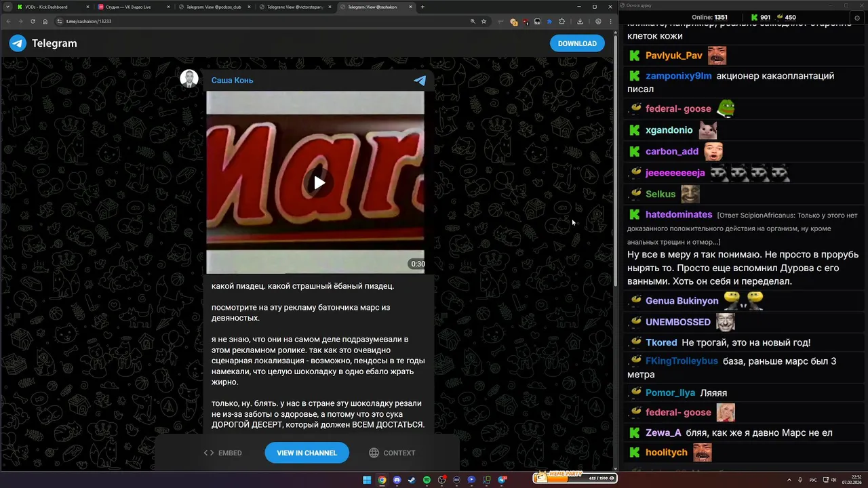Open Steam from the taskbar
The width and height of the screenshot is (868, 488).
point(412,480)
